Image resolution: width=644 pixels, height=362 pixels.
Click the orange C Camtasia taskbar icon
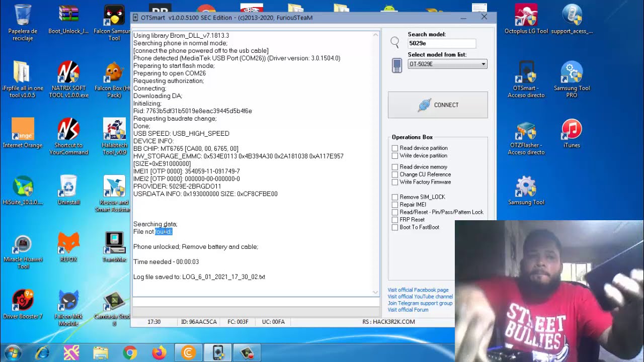tap(189, 353)
